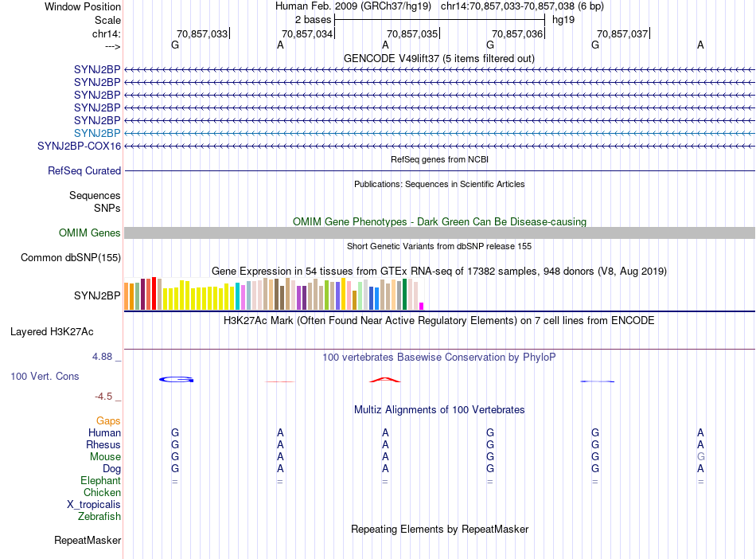756x559 pixels.
Task: Open the GENCODE V49lift37 track title
Action: (438, 58)
